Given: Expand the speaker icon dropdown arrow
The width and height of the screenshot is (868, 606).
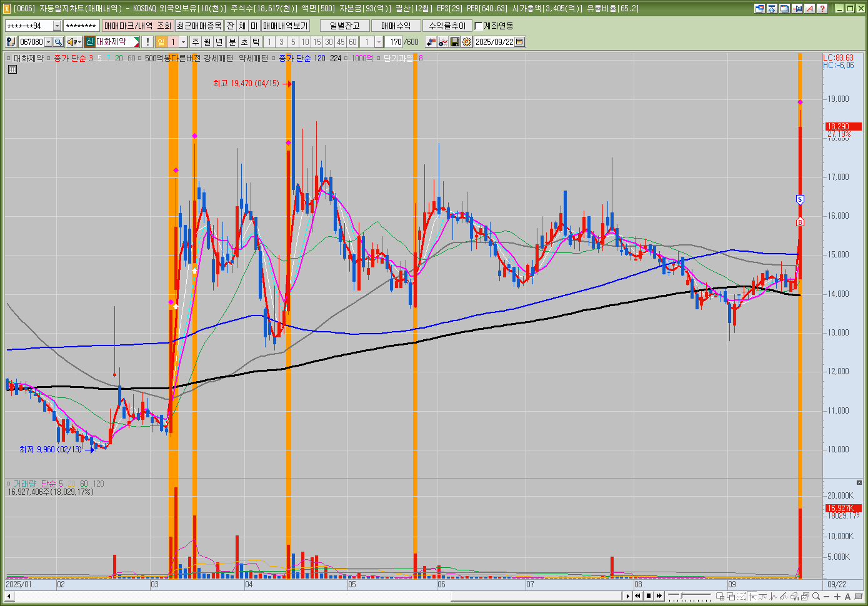Looking at the screenshot, I should (x=80, y=42).
